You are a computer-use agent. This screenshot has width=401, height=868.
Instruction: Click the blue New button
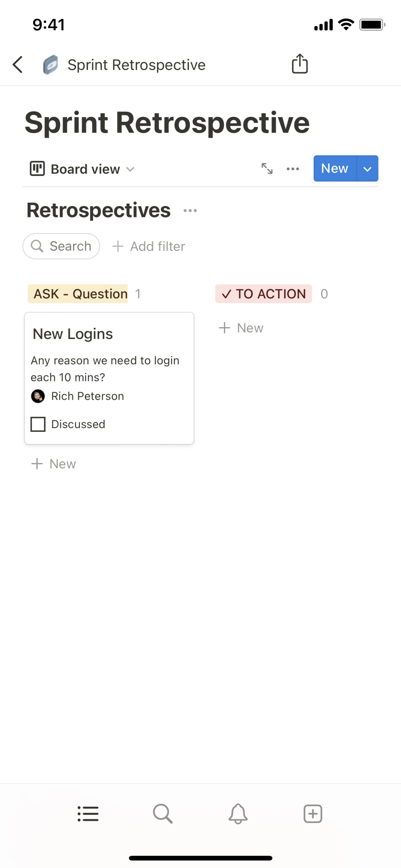point(334,169)
